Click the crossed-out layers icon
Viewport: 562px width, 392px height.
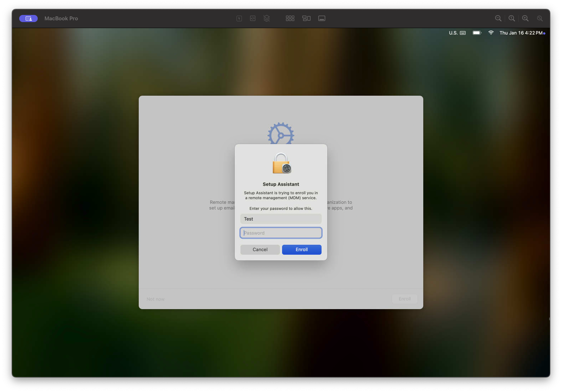266,18
